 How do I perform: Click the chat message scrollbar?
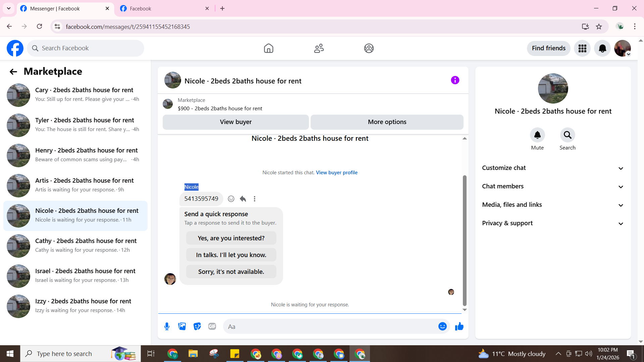point(465,240)
